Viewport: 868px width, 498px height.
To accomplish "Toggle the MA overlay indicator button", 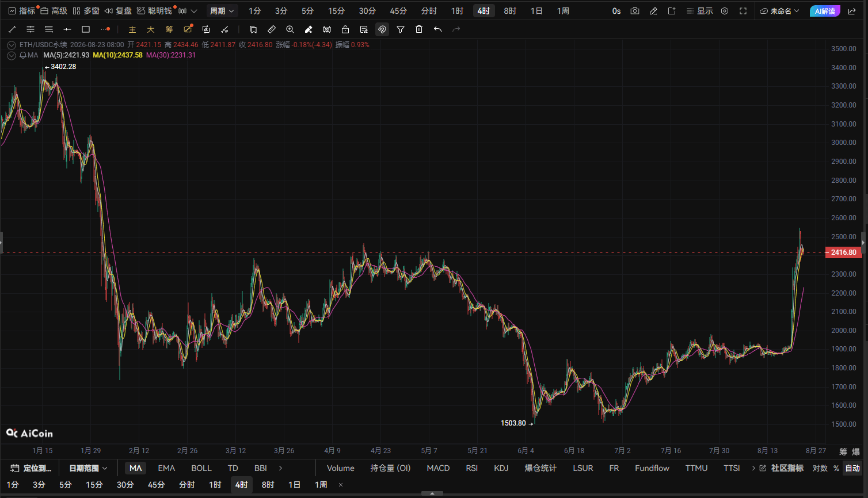I will click(136, 468).
